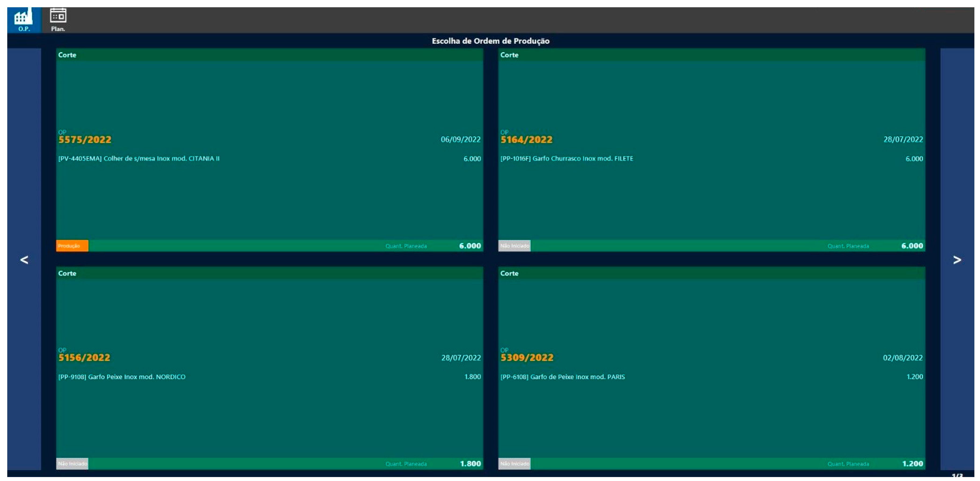Click the orange Produção status badge
Screen dimensions: 980x481
point(72,246)
